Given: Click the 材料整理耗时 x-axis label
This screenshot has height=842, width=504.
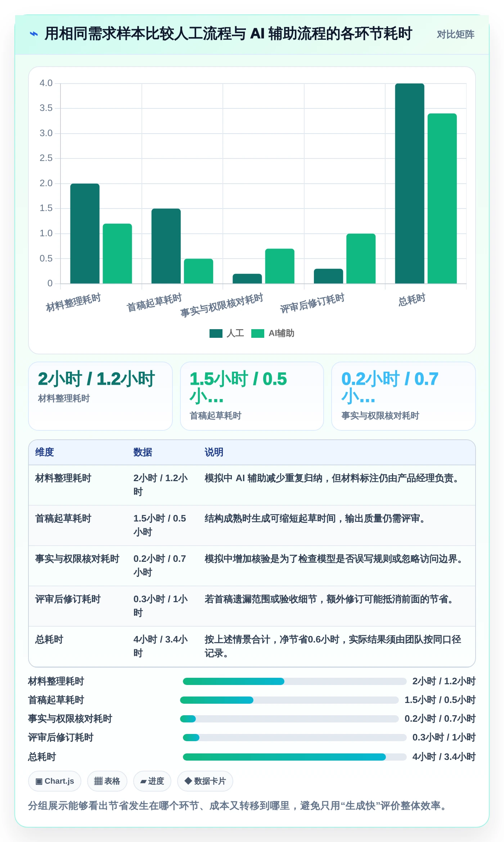Looking at the screenshot, I should point(73,303).
